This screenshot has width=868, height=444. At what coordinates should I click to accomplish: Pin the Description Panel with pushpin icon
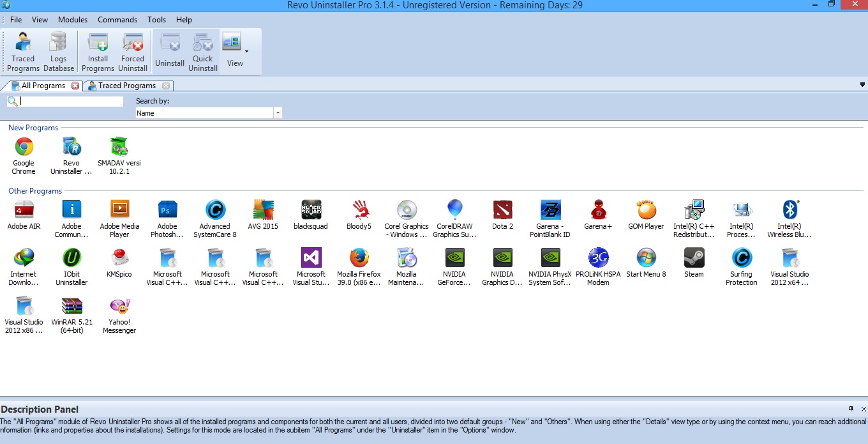[x=851, y=409]
